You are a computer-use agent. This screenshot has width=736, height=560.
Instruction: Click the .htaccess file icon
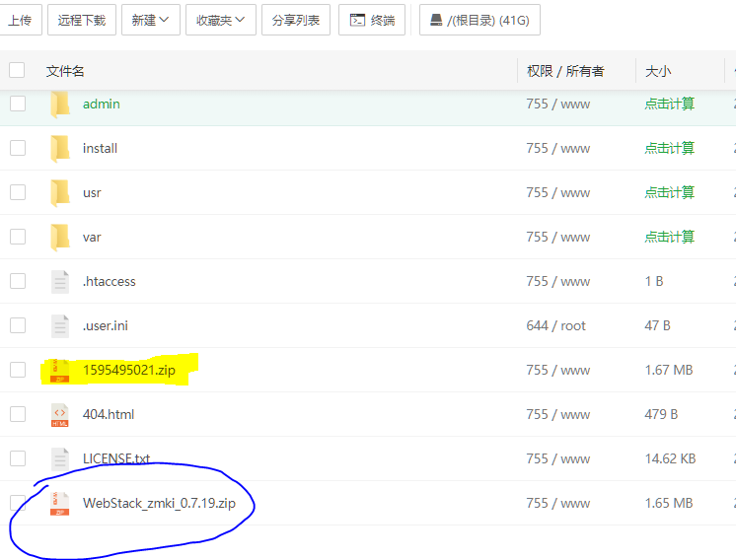tap(60, 281)
